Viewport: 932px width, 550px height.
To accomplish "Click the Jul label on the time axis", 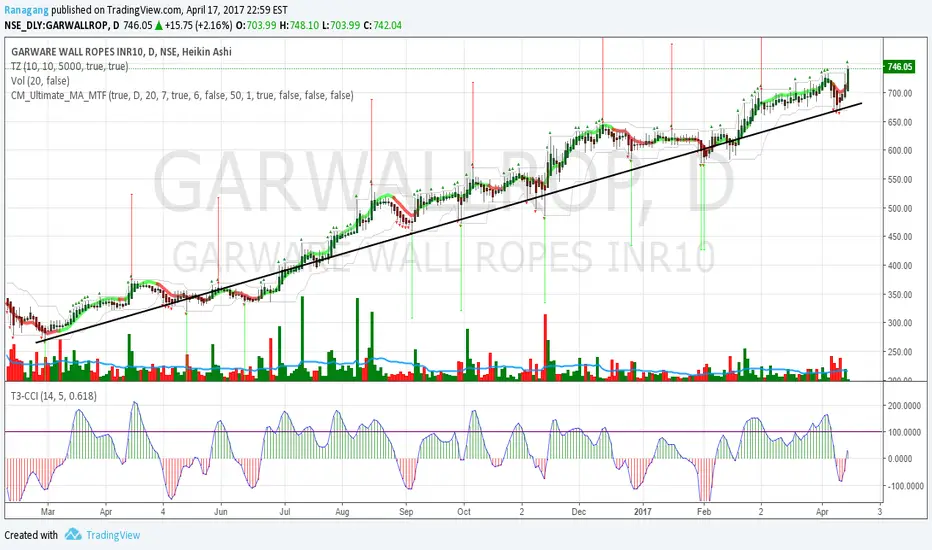I will [285, 511].
